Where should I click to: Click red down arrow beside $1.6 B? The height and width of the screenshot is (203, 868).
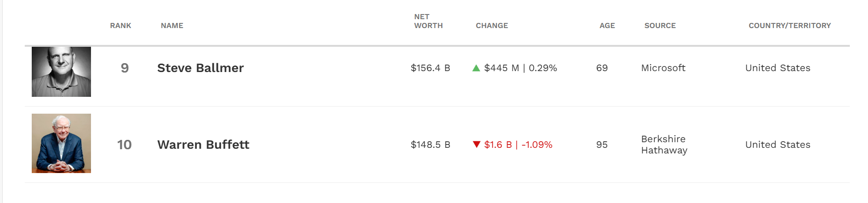(x=476, y=145)
